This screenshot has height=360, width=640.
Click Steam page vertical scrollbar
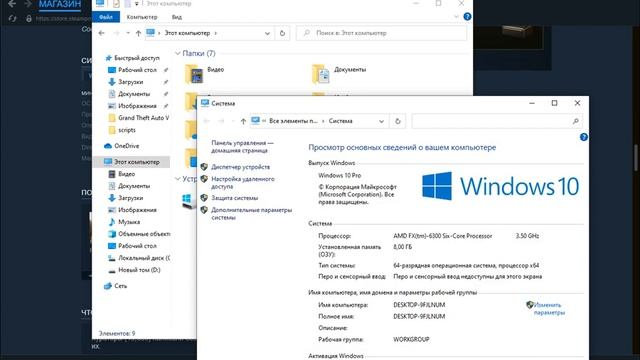coord(636,158)
